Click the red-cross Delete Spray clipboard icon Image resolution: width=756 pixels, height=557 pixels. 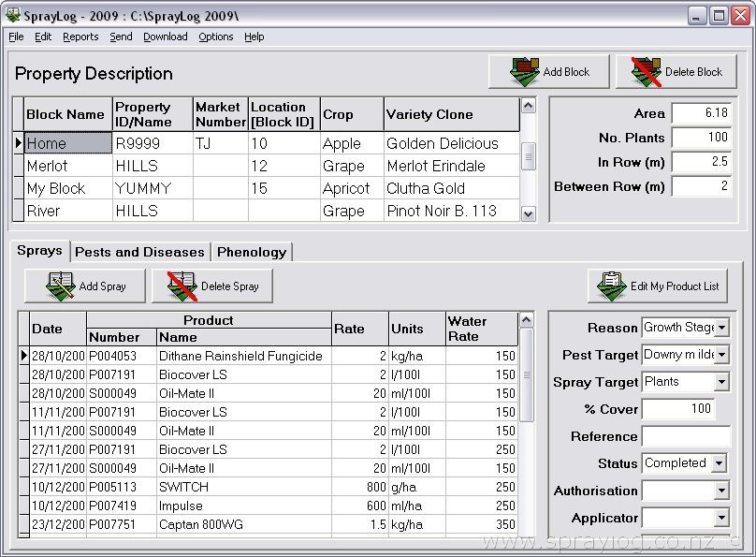[183, 286]
